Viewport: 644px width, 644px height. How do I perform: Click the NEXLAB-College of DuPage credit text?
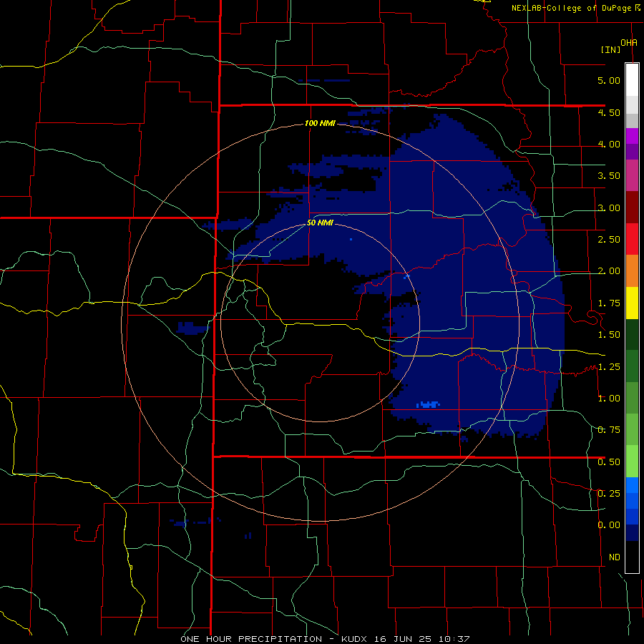click(x=571, y=8)
